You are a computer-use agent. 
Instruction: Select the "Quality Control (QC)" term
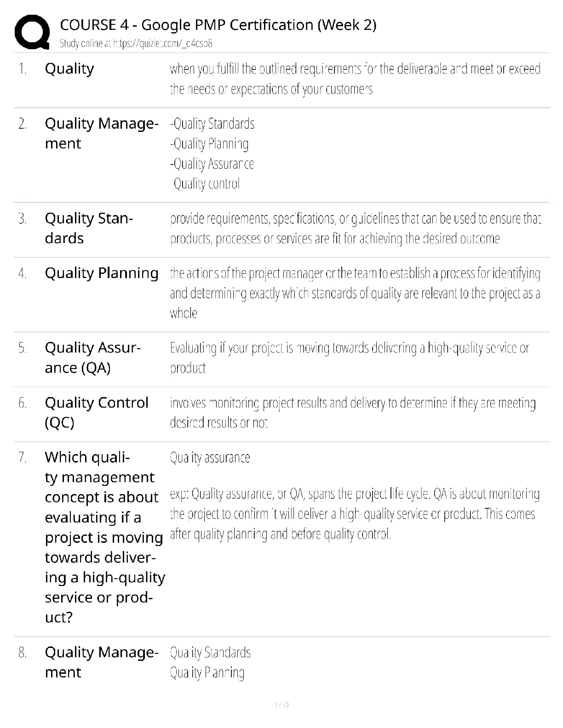click(97, 412)
